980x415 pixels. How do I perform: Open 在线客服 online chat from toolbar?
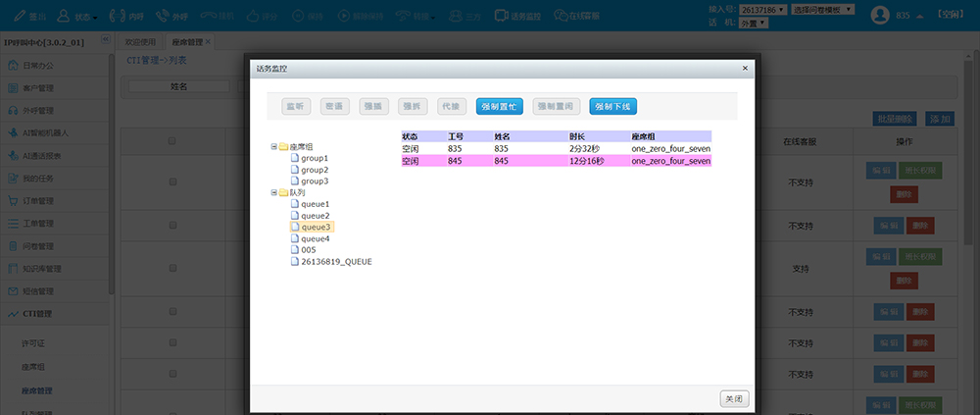[576, 16]
